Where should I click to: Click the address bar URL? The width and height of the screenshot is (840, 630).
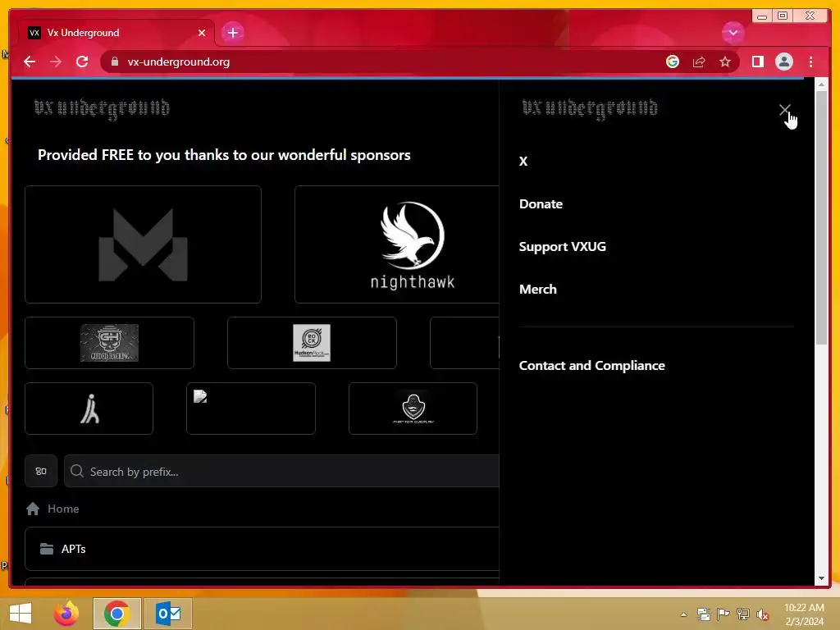tap(178, 62)
